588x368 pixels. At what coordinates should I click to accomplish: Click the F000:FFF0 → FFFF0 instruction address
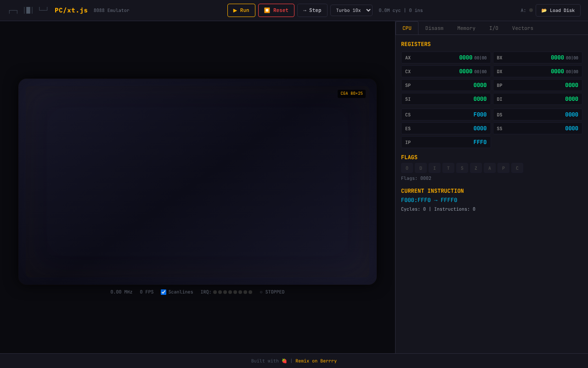click(x=429, y=200)
